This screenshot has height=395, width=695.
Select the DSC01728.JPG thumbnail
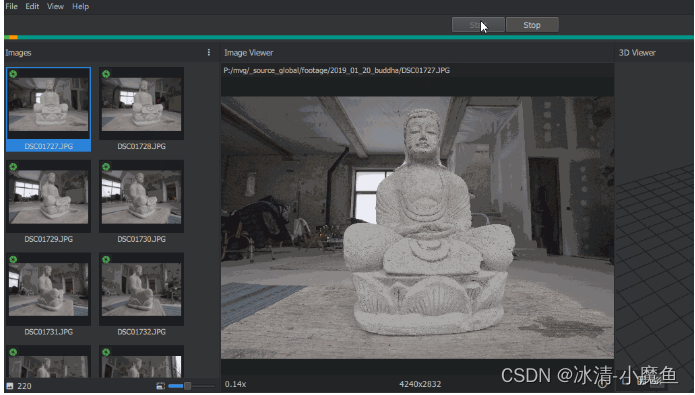point(141,104)
